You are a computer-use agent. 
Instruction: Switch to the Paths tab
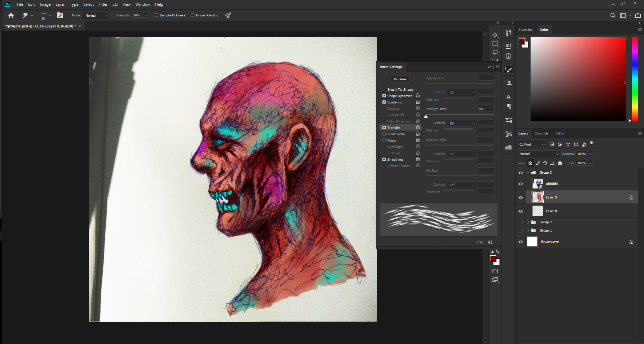[559, 134]
